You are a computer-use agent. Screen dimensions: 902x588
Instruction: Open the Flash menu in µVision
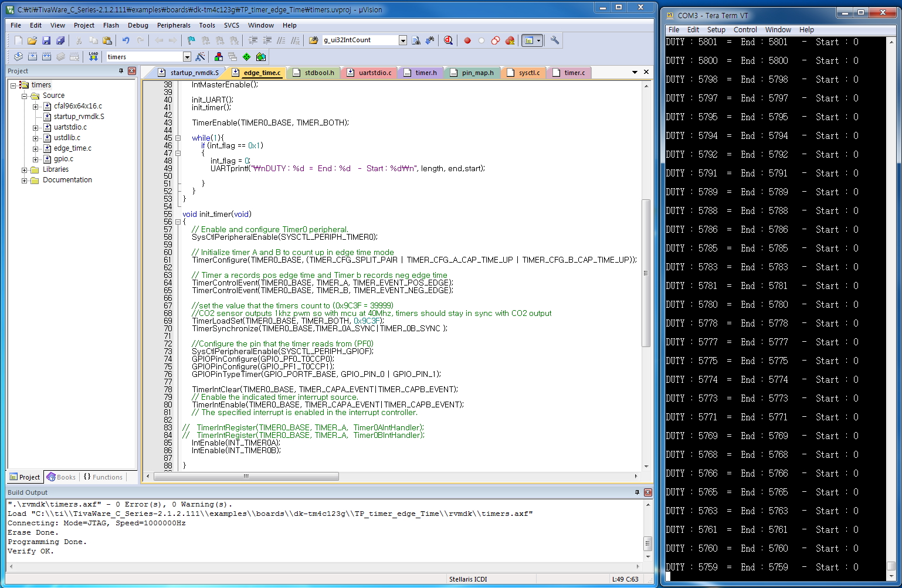click(111, 25)
